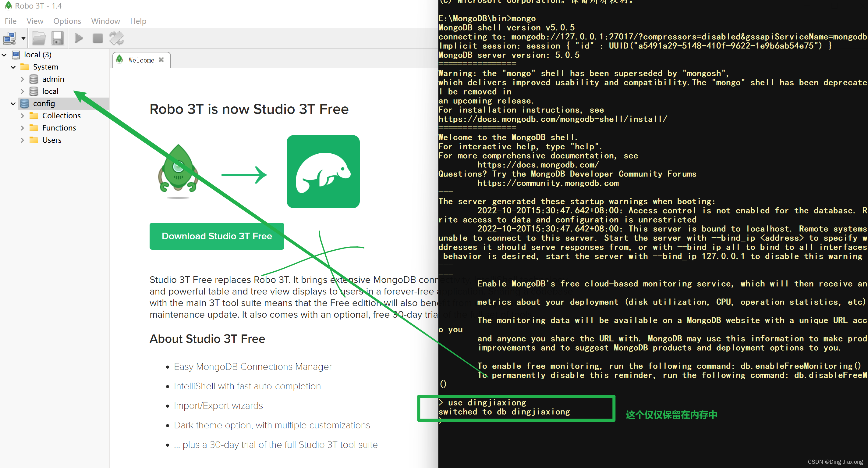Viewport: 868px width, 468px height.
Task: Click community.mongodb.com URL in terminal
Action: click(548, 183)
